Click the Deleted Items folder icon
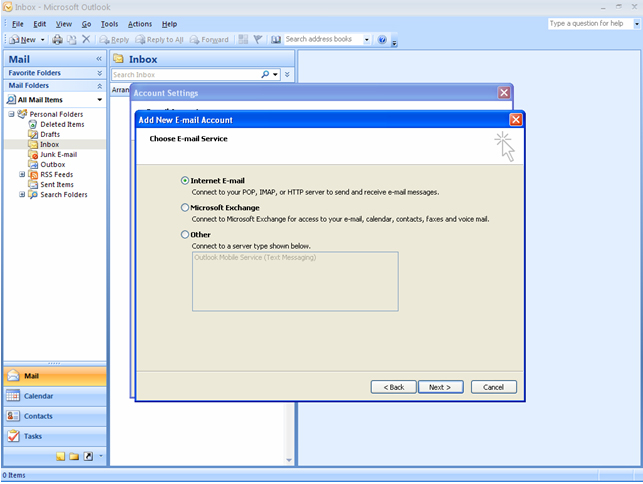Image resolution: width=643 pixels, height=484 pixels. [x=33, y=124]
